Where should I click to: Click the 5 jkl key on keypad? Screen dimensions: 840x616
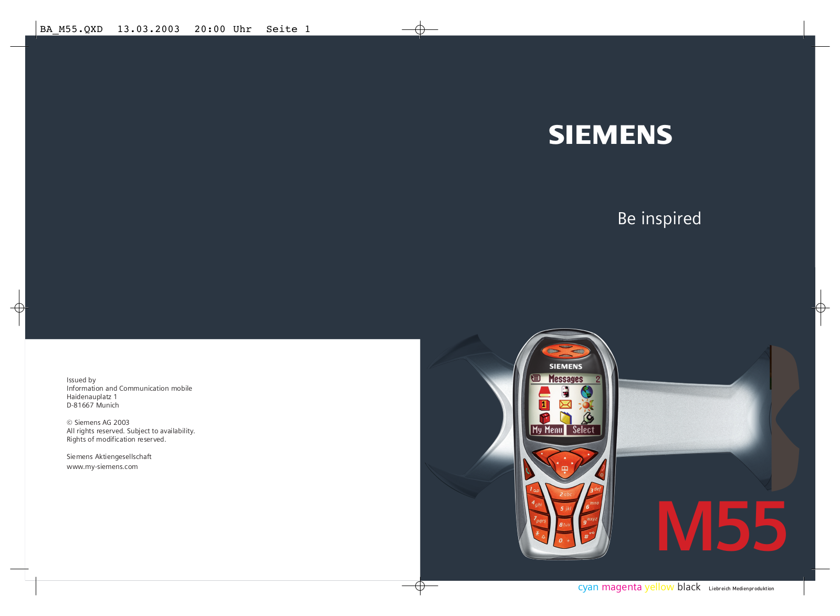coord(565,508)
